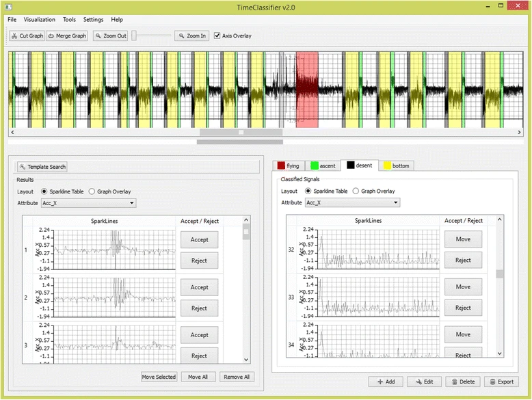The image size is (532, 400).
Task: Switch to the bottom class tab
Action: point(397,165)
